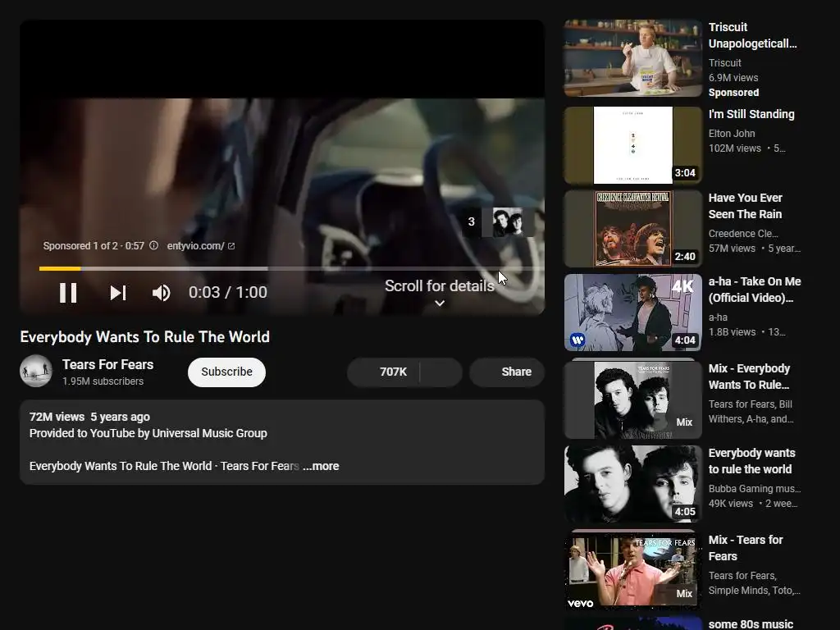Like the video with 707K button
This screenshot has height=630, width=840.
(x=384, y=372)
